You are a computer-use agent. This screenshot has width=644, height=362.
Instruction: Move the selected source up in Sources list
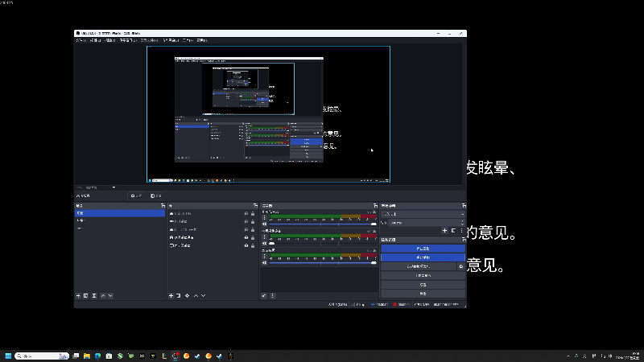pyautogui.click(x=196, y=296)
